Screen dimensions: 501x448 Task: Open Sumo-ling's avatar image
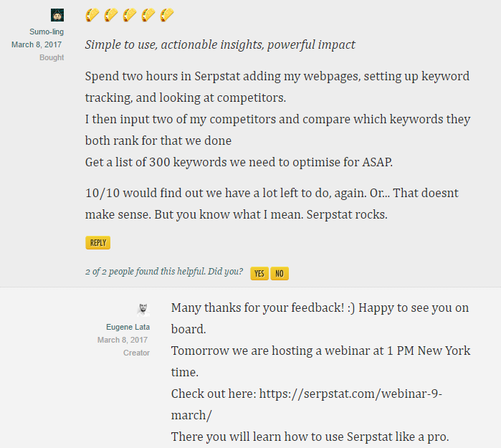click(x=57, y=15)
